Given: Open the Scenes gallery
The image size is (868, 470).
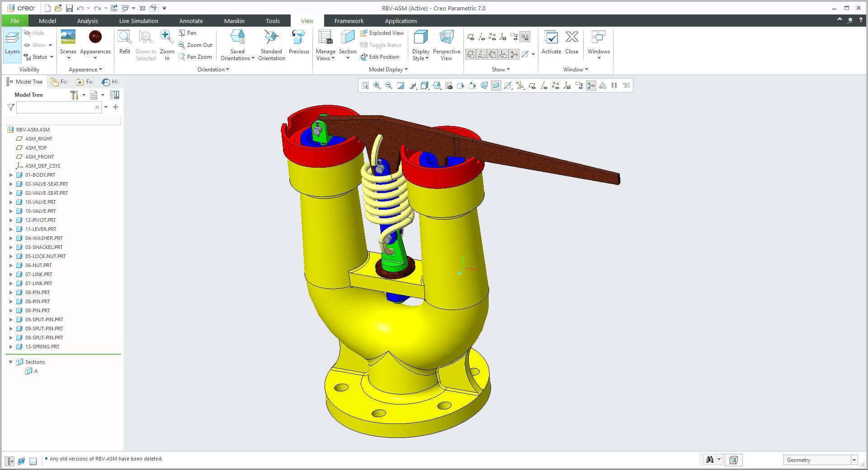Looking at the screenshot, I should pos(68,44).
